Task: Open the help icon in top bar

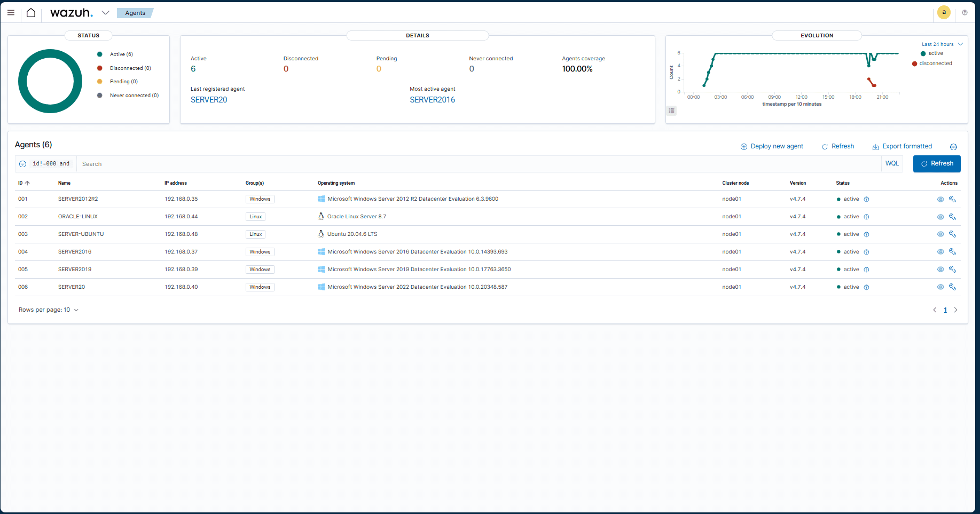Action: (x=965, y=13)
